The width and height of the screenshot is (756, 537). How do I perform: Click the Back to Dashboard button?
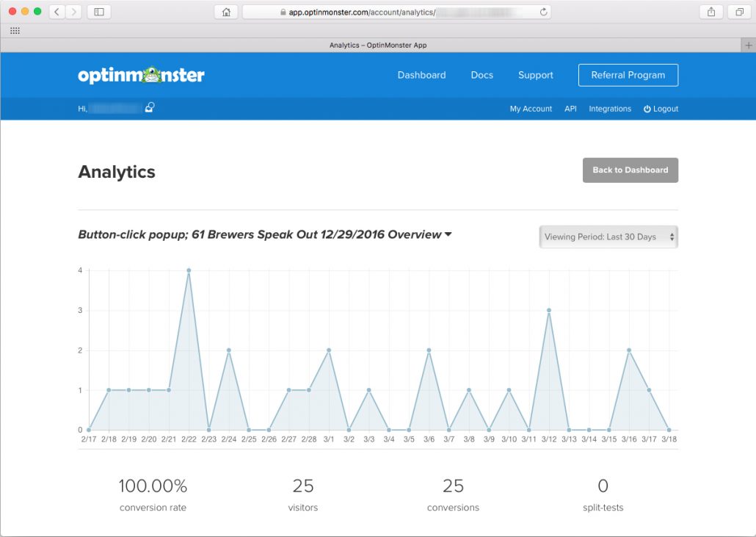pyautogui.click(x=630, y=170)
